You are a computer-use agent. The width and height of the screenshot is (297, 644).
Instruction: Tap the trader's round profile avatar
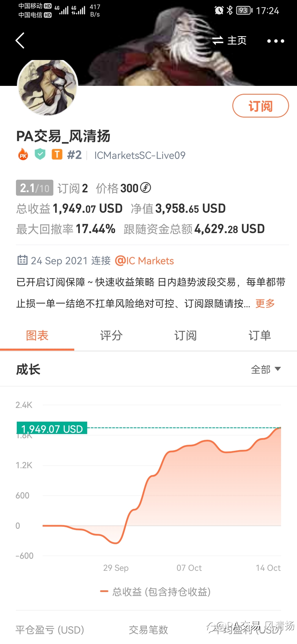[48, 88]
